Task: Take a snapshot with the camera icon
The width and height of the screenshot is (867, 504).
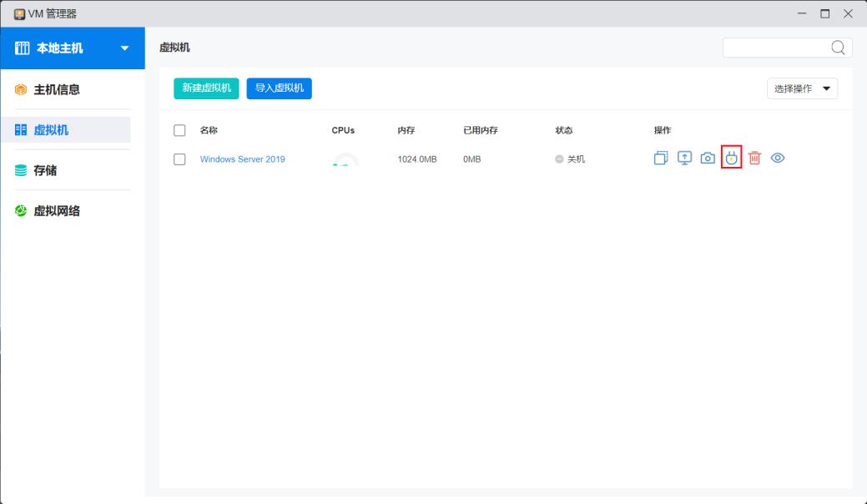Action: pos(708,158)
